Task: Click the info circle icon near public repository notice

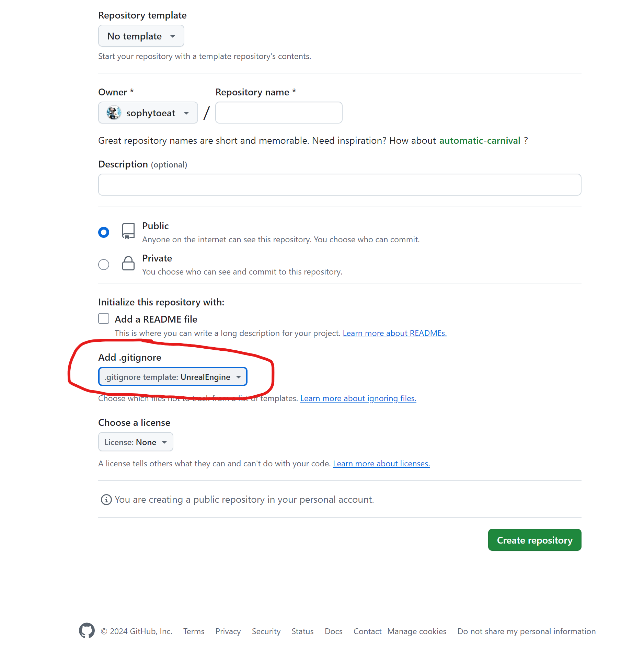Action: point(106,500)
